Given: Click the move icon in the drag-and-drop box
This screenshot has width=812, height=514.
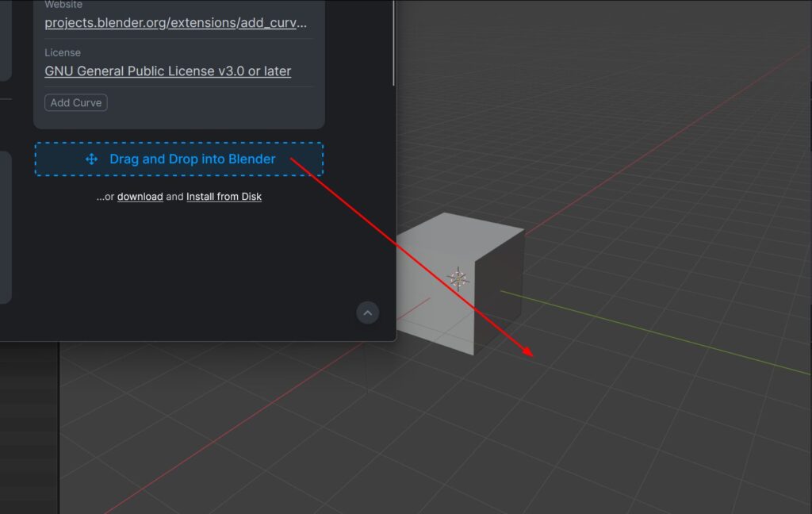Looking at the screenshot, I should point(91,159).
